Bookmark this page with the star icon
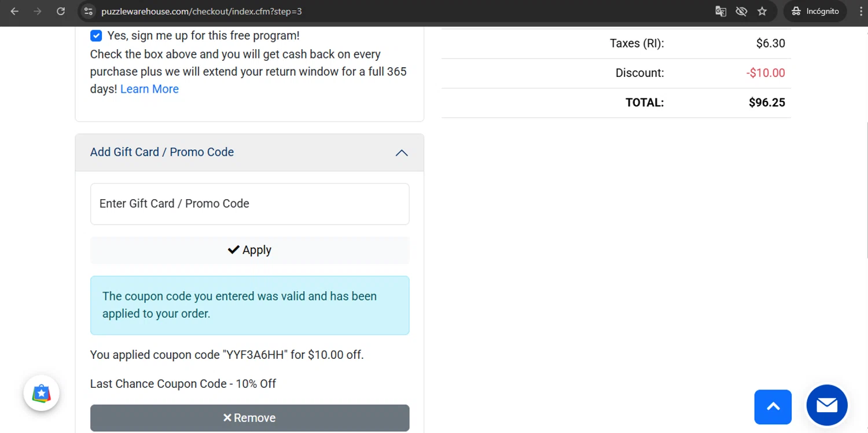The image size is (868, 433). 762,11
